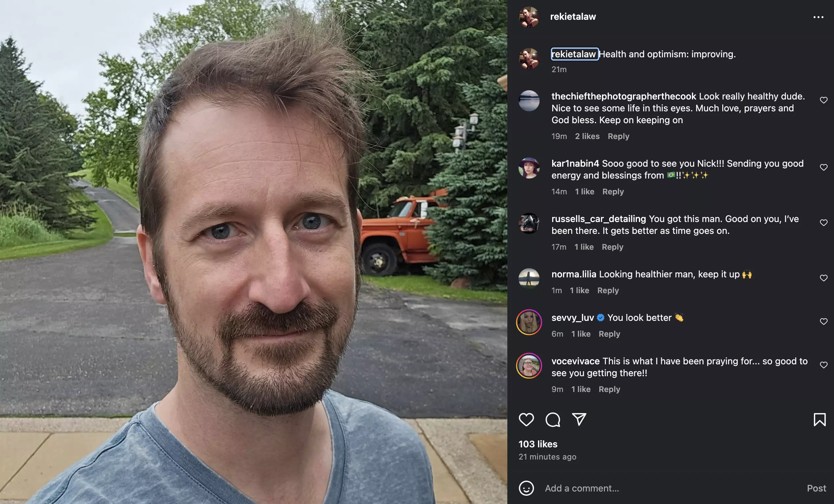The height and width of the screenshot is (504, 834).
Task: Share post via paper plane icon
Action: coord(579,419)
